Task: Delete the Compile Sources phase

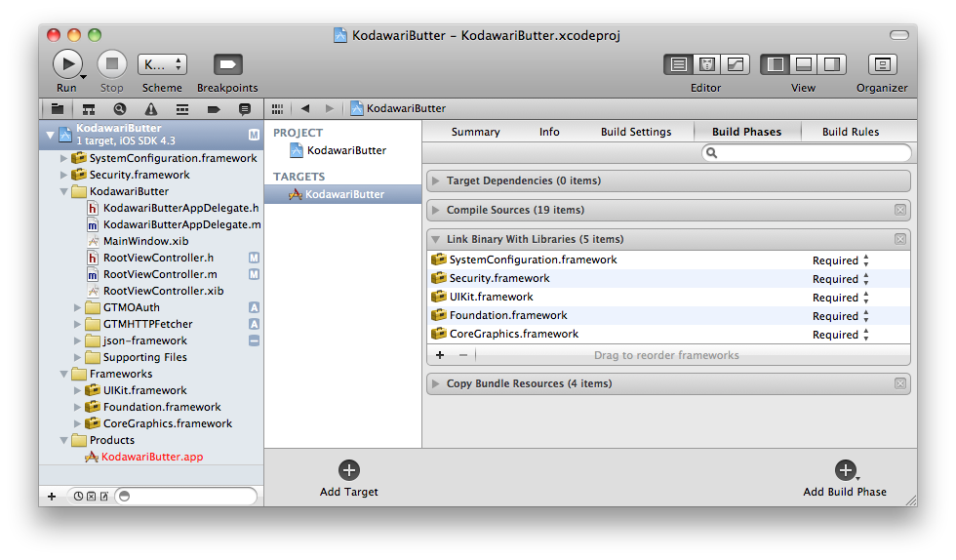Action: tap(899, 210)
